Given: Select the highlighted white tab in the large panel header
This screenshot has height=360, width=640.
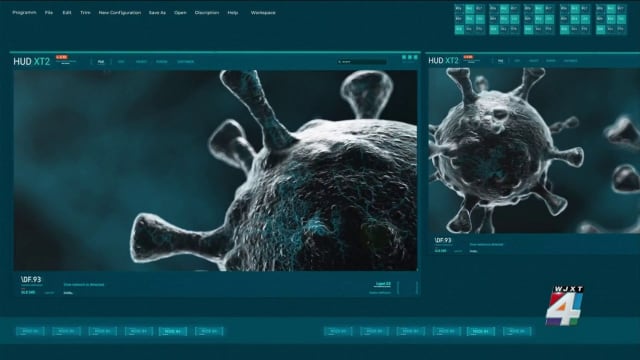Looking at the screenshot, I should coord(101,62).
